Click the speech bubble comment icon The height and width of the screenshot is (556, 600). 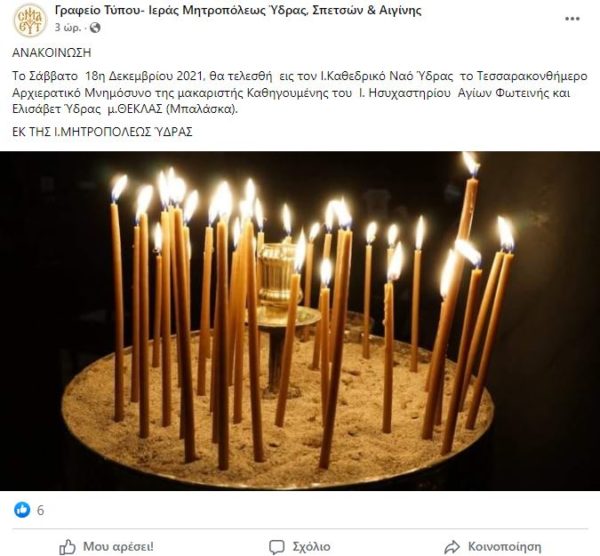(277, 547)
